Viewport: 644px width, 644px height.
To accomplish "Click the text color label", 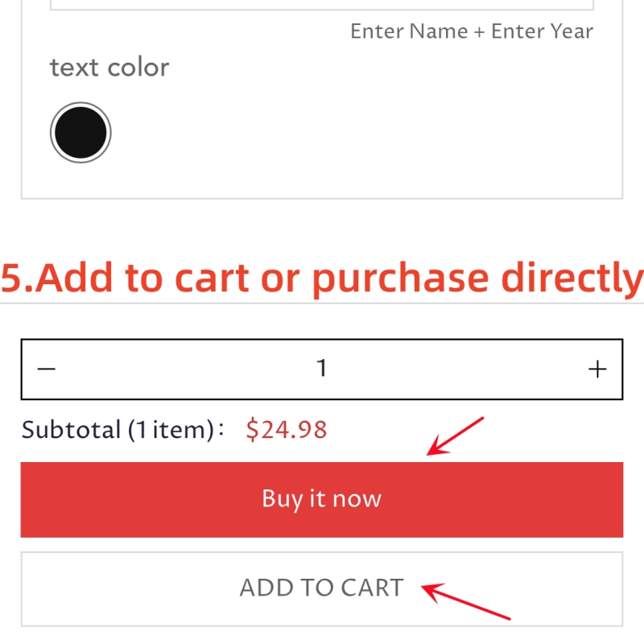I will pyautogui.click(x=109, y=68).
